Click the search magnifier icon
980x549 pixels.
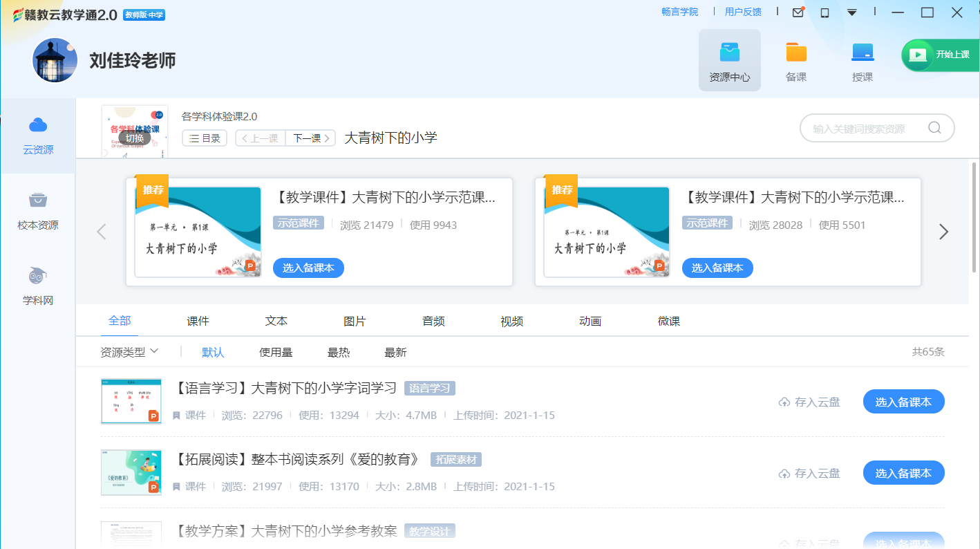(x=934, y=128)
